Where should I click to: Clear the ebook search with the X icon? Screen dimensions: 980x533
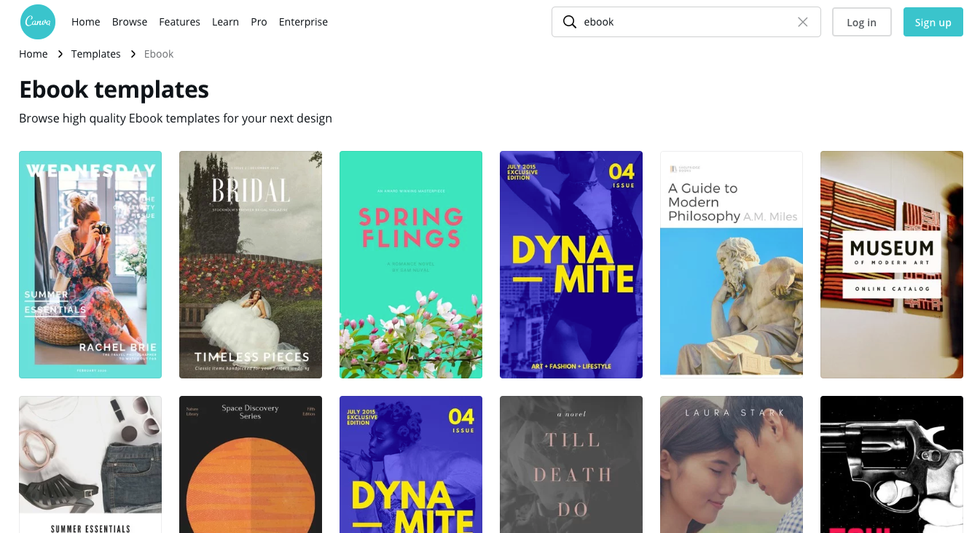[803, 22]
